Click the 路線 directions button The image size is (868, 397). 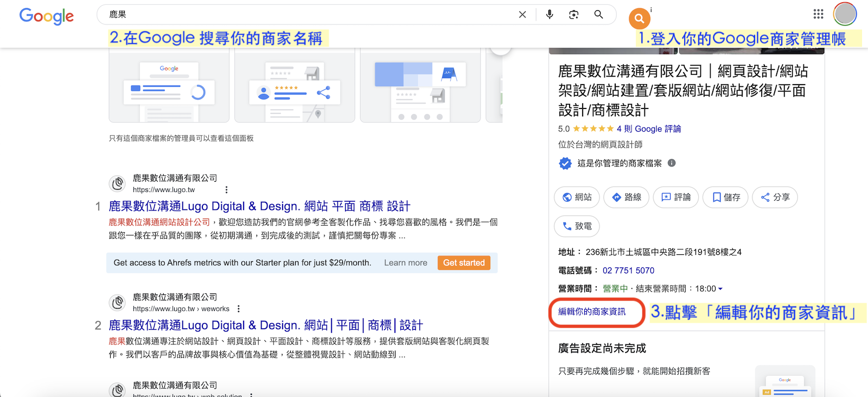coord(627,197)
